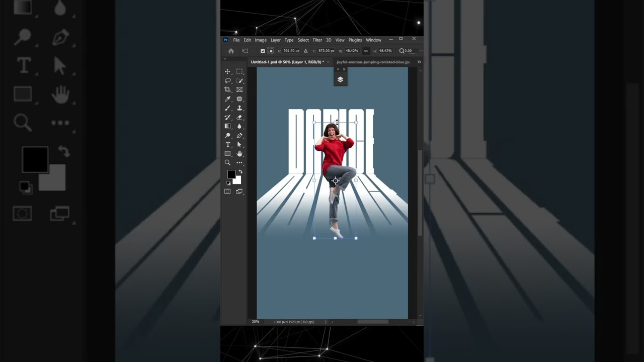Select the Zoom tool in toolbar
The image size is (644, 362).
[227, 162]
